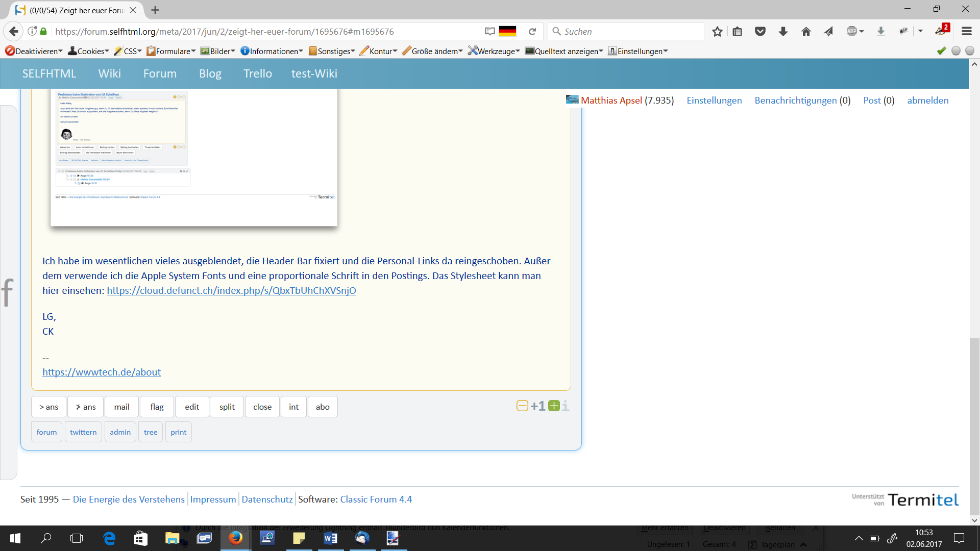
Task: Expand the Cookies menu in Web Developer toolbar
Action: pos(87,51)
